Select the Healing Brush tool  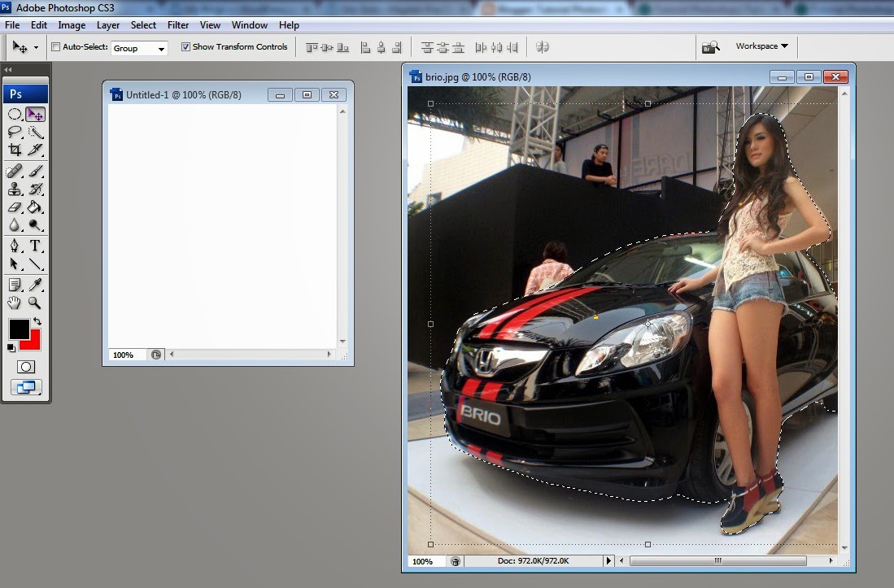click(15, 171)
